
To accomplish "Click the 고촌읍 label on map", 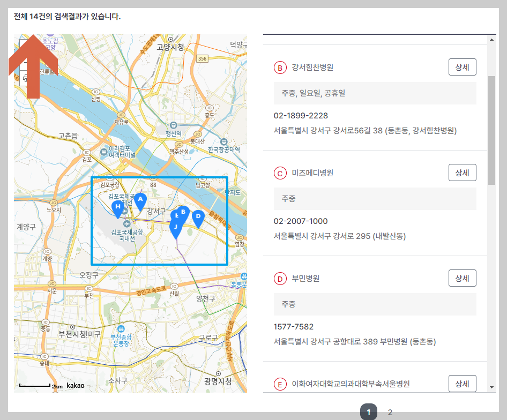I will point(68,136).
